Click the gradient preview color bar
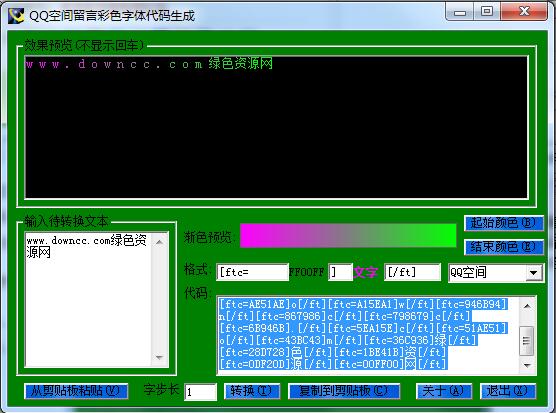The image size is (556, 413). click(x=348, y=235)
